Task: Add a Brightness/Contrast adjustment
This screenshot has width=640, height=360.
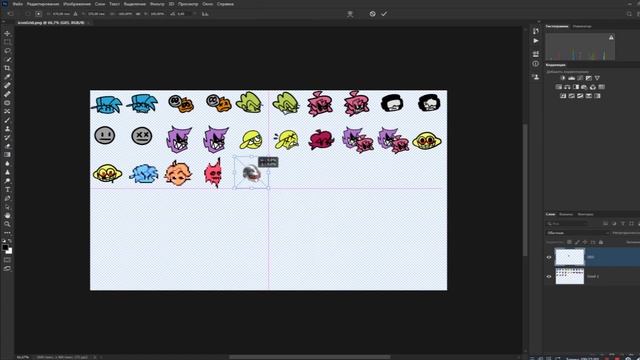Action: click(x=563, y=78)
